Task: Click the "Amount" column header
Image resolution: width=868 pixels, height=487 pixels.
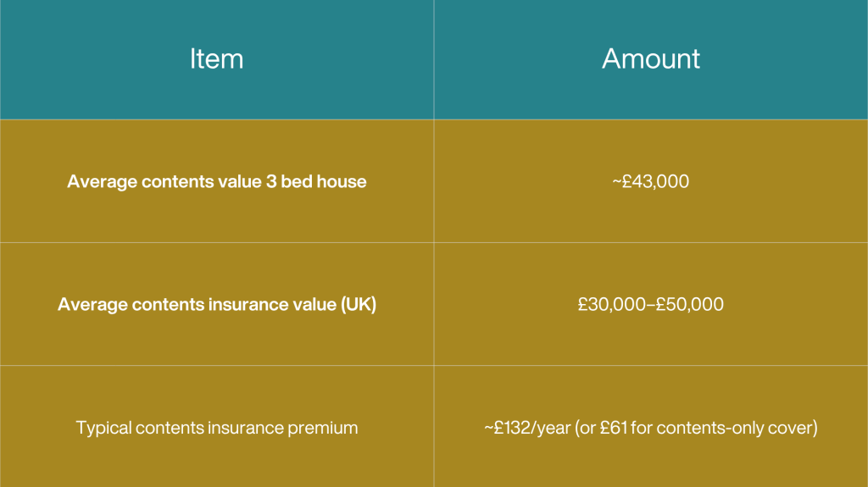Action: tap(650, 58)
